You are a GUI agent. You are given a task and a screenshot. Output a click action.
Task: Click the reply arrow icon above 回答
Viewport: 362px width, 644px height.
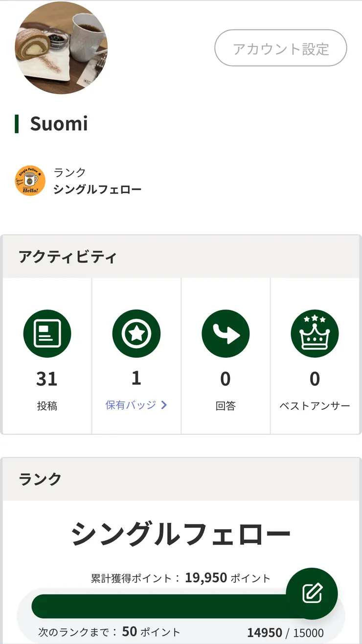pos(226,333)
